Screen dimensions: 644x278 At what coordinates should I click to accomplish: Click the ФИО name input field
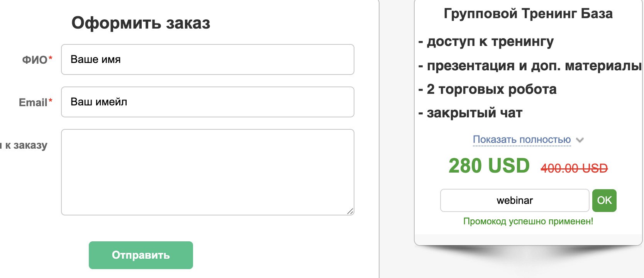(x=207, y=59)
